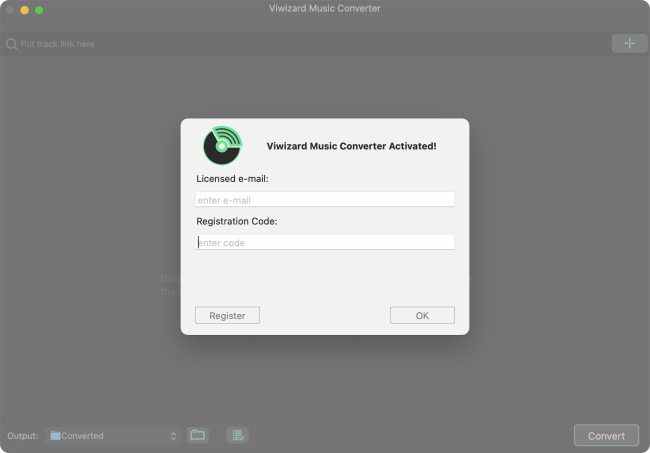Click the green zoom window button
This screenshot has height=453, width=650.
click(39, 10)
